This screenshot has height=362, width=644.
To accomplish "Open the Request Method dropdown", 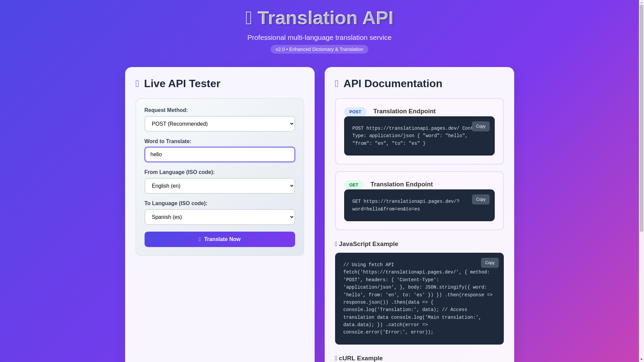I will tap(219, 124).
